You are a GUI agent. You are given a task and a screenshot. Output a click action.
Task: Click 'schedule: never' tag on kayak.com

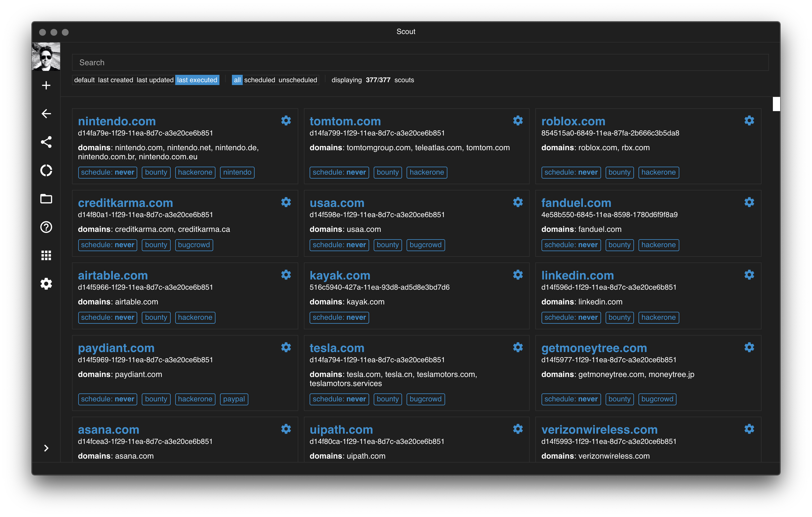(x=339, y=317)
